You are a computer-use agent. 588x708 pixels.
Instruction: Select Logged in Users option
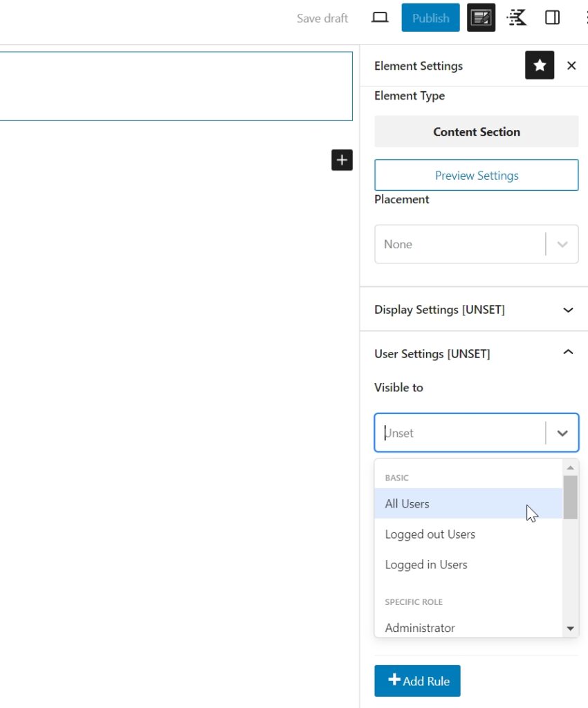click(426, 565)
